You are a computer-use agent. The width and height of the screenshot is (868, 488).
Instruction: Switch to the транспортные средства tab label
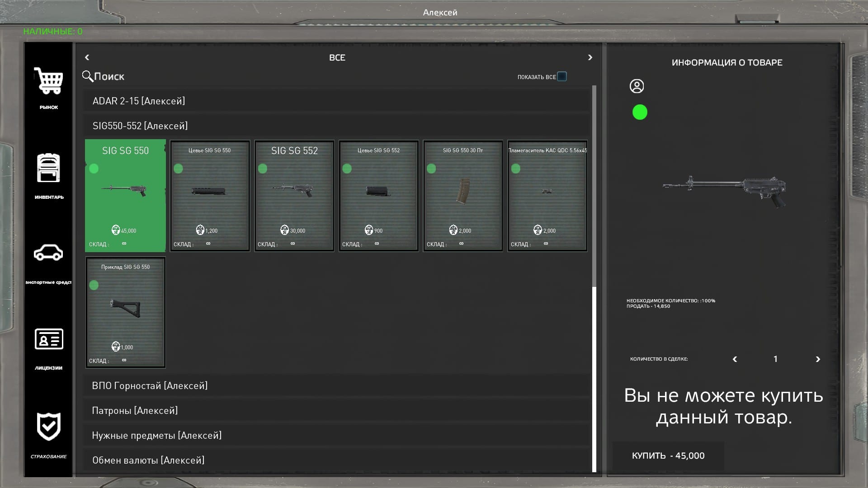[x=48, y=282]
